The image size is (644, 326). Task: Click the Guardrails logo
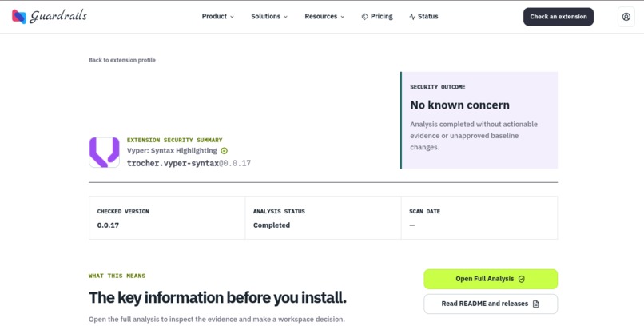[50, 17]
